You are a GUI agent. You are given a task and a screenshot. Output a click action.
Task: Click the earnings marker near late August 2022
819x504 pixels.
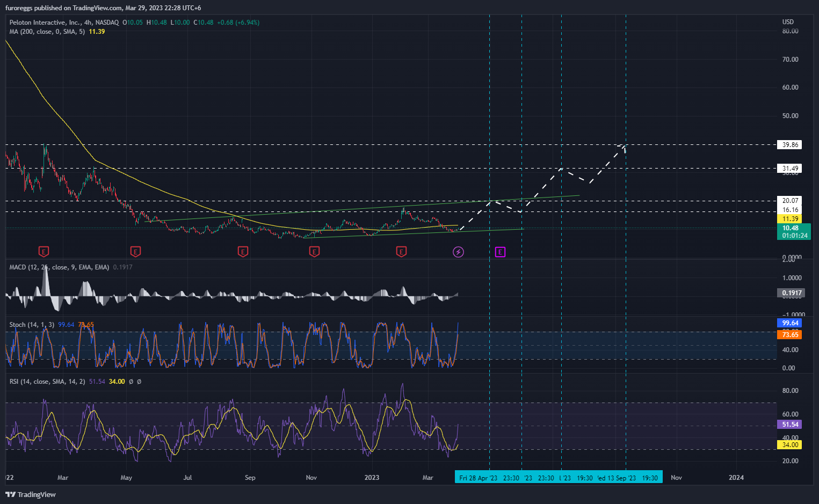(x=243, y=252)
